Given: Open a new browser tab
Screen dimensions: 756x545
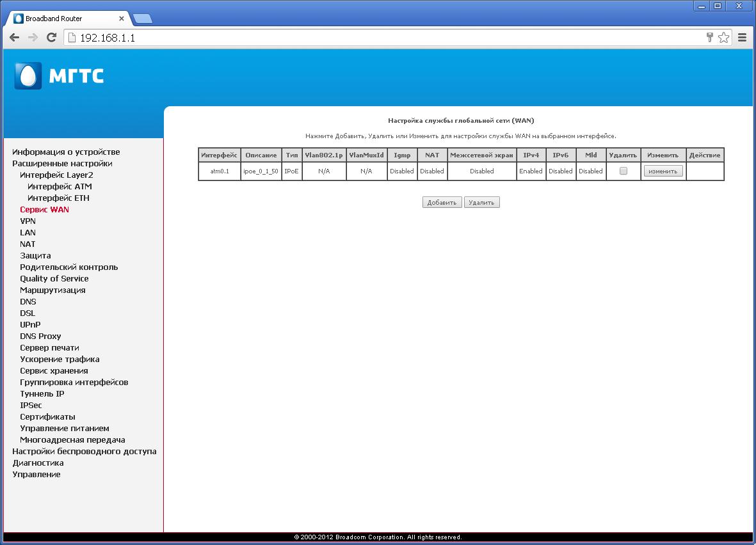Looking at the screenshot, I should pyautogui.click(x=142, y=19).
